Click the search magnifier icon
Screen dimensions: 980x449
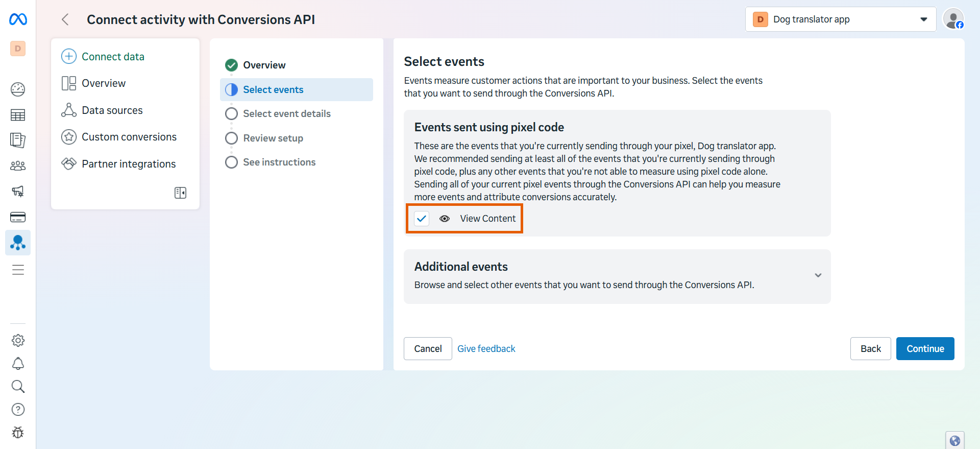pyautogui.click(x=18, y=386)
